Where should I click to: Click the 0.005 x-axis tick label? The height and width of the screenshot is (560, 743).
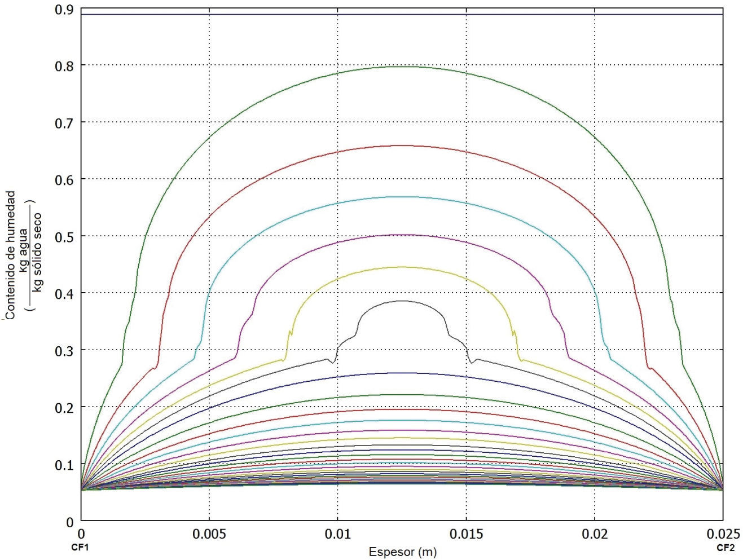point(209,534)
